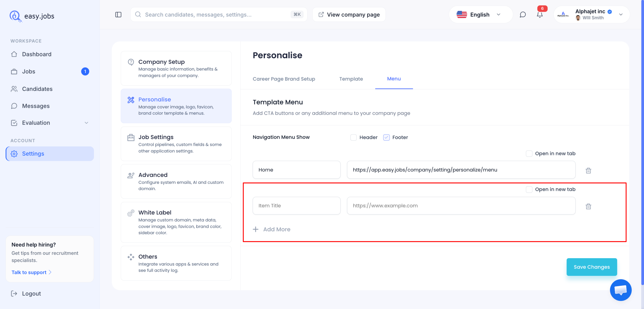Click the Item Title input field

297,205
